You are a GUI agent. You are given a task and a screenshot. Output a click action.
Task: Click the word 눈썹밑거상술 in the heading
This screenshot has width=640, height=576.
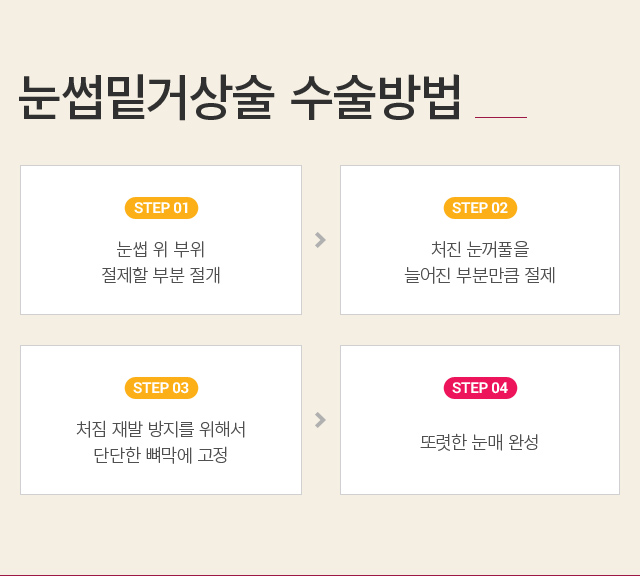[x=144, y=98]
